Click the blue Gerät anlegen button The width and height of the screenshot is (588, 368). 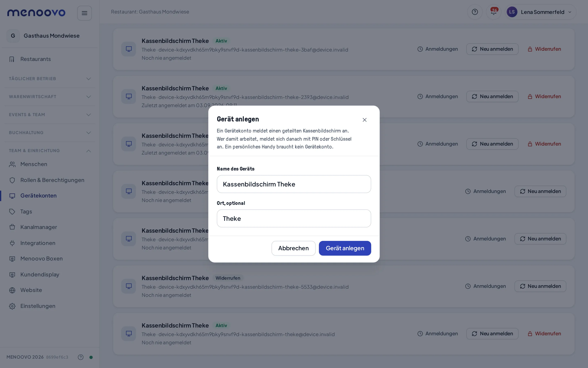point(345,248)
